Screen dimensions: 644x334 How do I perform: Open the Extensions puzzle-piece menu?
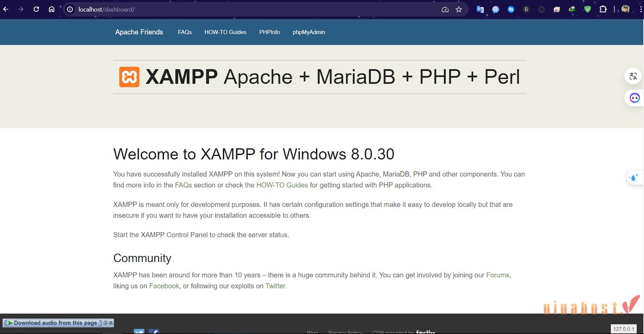(x=603, y=9)
